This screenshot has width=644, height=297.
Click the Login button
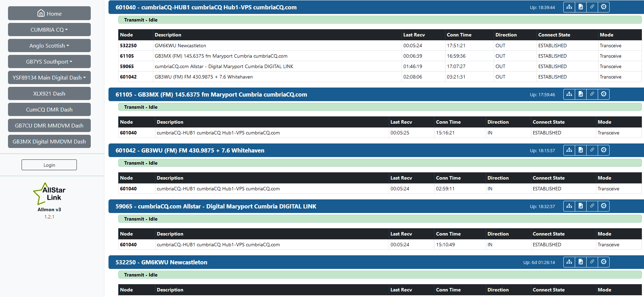point(49,165)
